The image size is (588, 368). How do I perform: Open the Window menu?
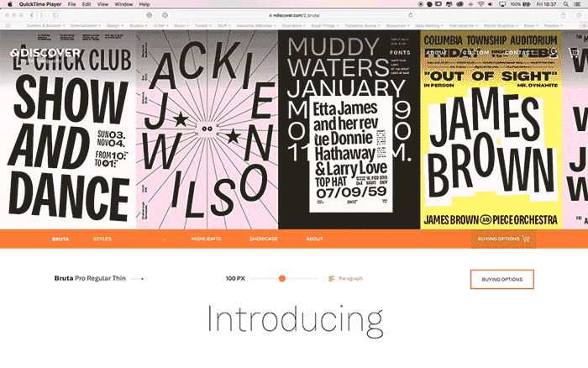pyautogui.click(x=123, y=4)
